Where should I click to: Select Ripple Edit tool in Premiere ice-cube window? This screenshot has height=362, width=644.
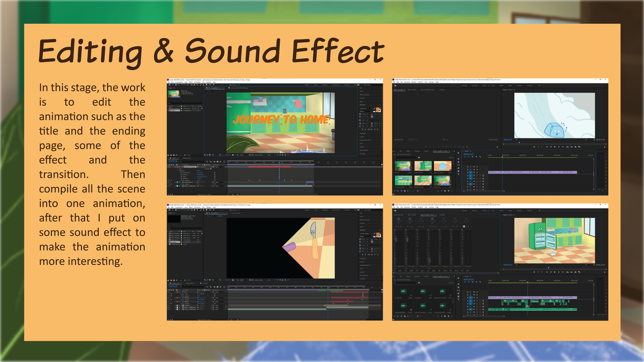(x=459, y=159)
